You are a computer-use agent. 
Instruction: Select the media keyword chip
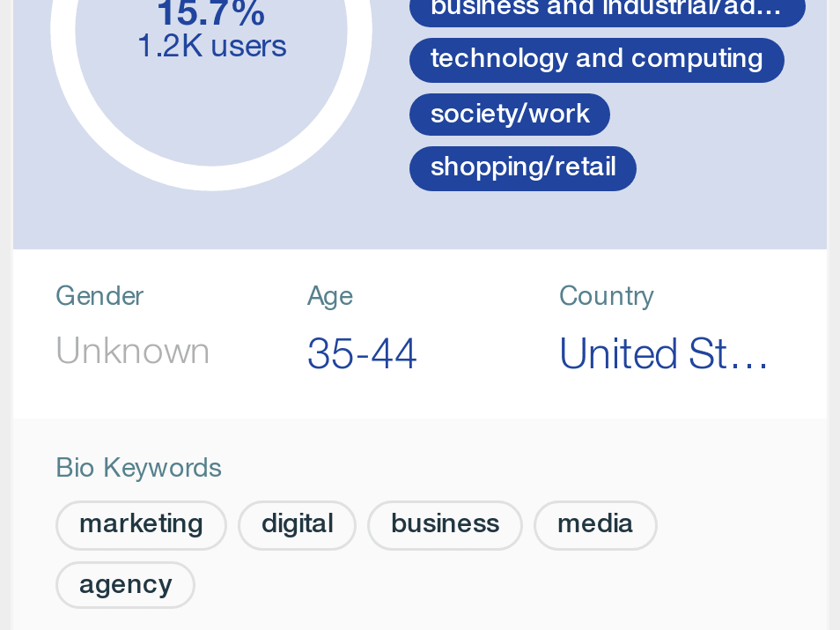click(x=595, y=525)
